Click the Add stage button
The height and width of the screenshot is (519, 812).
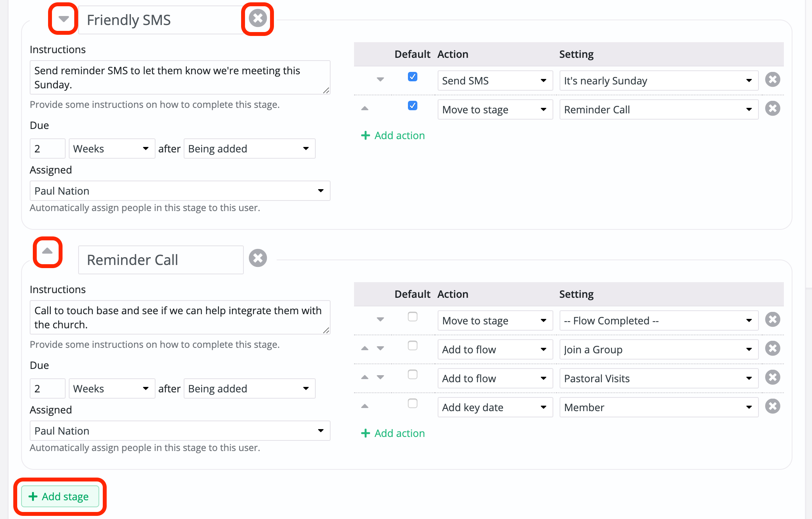59,496
